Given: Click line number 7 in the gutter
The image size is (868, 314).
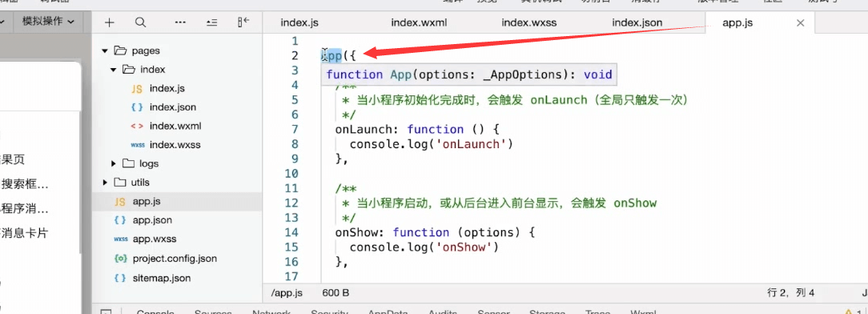Looking at the screenshot, I should 294,130.
